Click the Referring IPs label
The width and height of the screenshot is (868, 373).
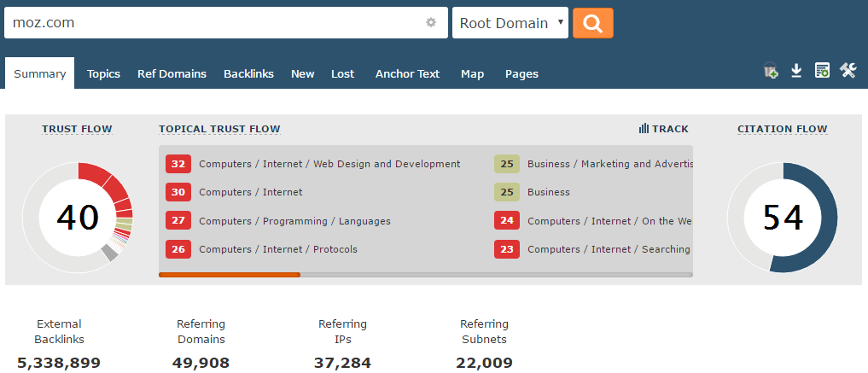(342, 331)
